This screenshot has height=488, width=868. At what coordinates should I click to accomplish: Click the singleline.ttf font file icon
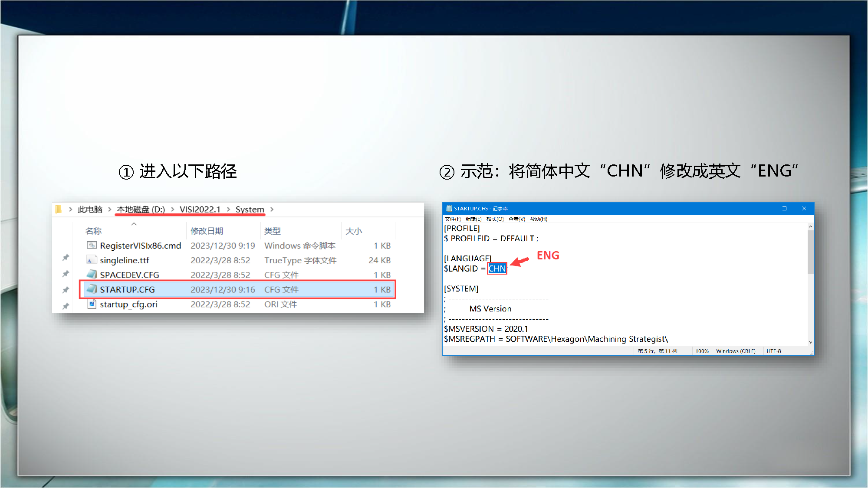point(92,260)
